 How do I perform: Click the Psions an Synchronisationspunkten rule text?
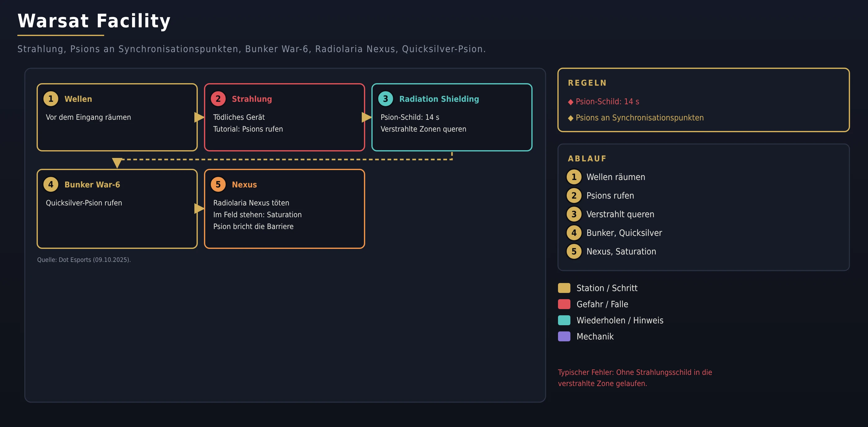[640, 118]
